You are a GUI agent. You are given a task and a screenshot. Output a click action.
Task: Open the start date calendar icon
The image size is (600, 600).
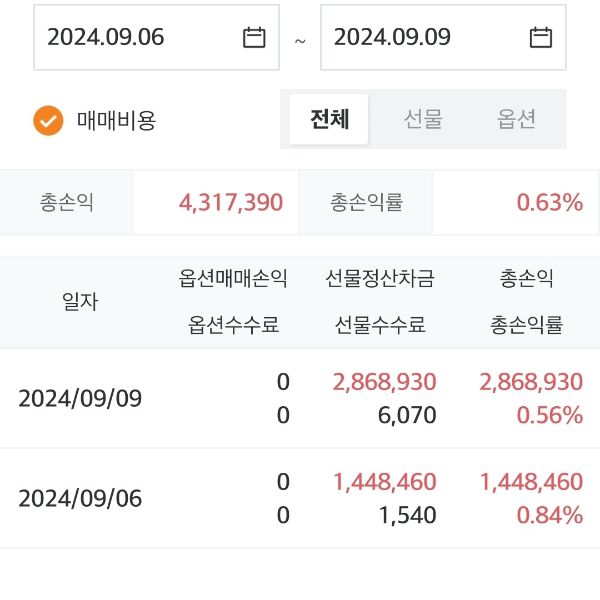(x=254, y=38)
